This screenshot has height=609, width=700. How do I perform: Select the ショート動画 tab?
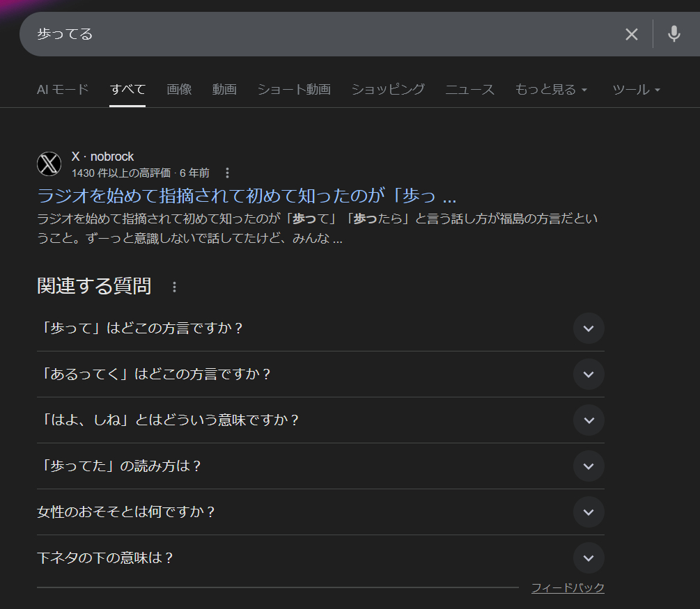(293, 89)
